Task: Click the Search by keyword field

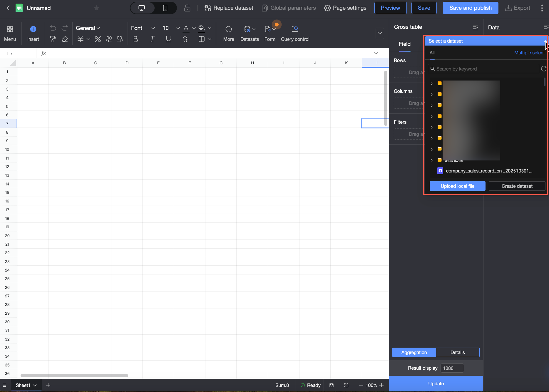Action: [483, 69]
